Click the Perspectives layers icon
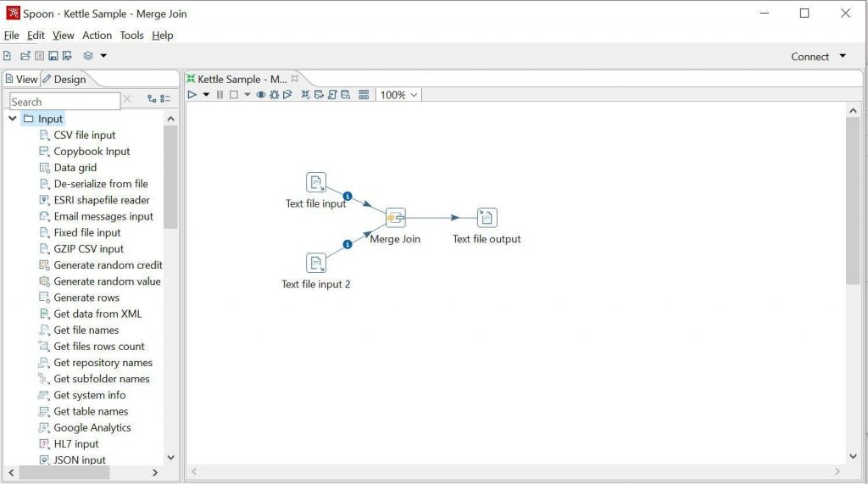 click(88, 55)
